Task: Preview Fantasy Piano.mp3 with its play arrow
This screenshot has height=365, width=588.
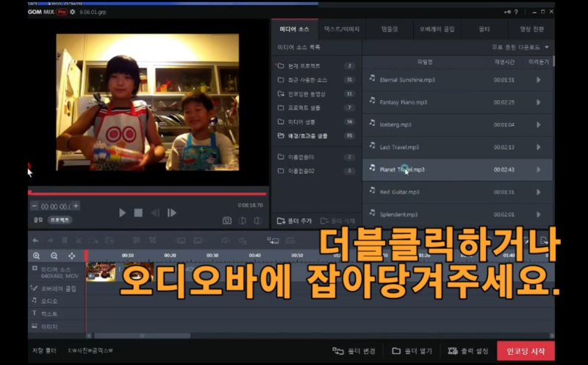Action: pyautogui.click(x=539, y=102)
